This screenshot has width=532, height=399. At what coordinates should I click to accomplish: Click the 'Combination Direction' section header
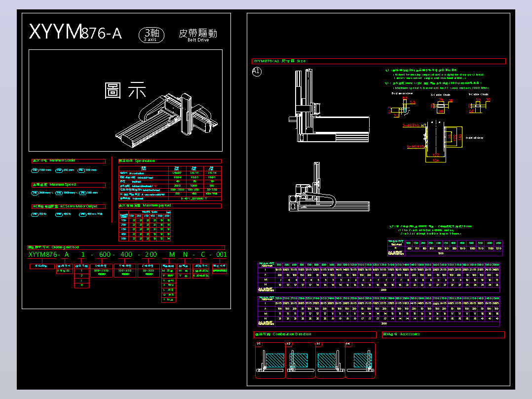click(x=315, y=335)
